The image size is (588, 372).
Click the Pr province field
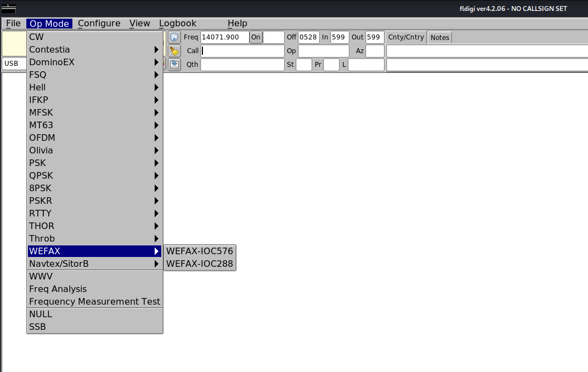click(331, 64)
